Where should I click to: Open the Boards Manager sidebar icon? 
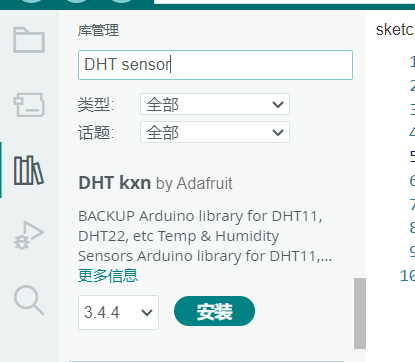tap(29, 105)
